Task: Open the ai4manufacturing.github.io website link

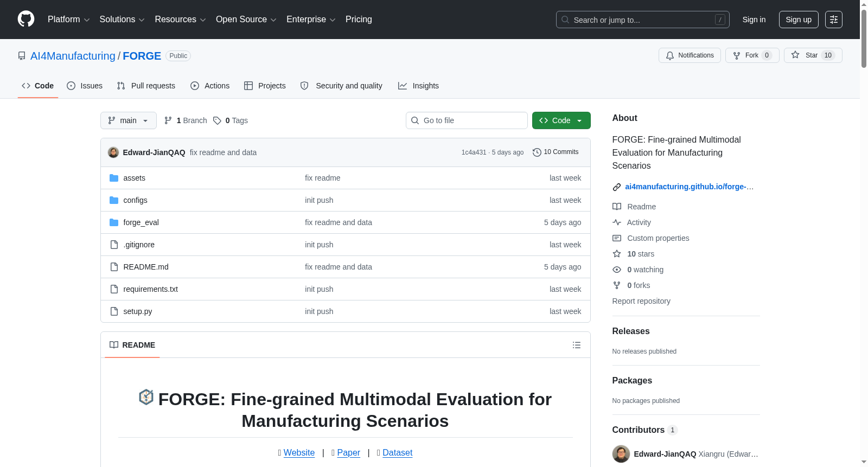Action: point(689,187)
